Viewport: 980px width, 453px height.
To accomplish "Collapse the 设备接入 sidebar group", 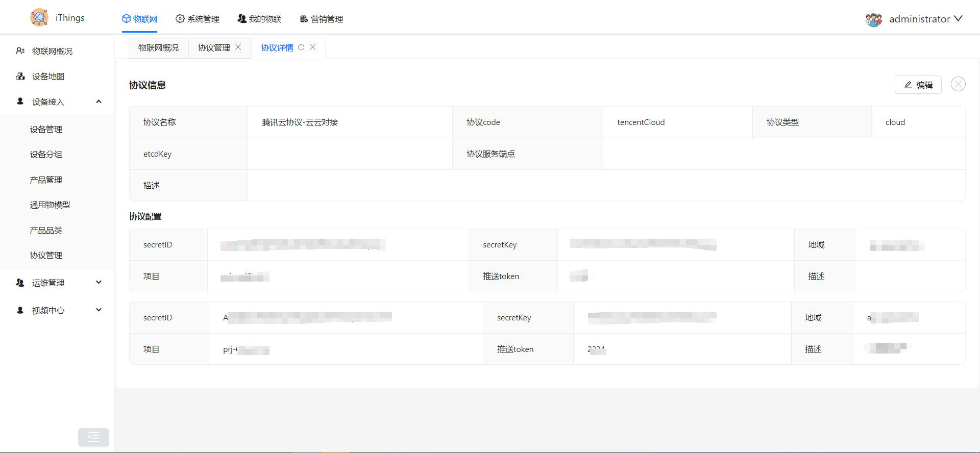I will (99, 102).
